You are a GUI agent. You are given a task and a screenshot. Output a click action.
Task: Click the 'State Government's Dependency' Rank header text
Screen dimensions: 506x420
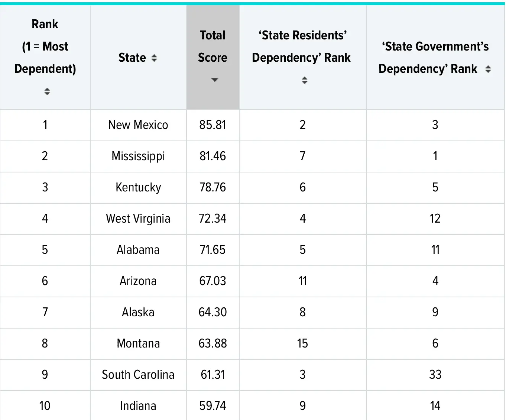(x=431, y=58)
